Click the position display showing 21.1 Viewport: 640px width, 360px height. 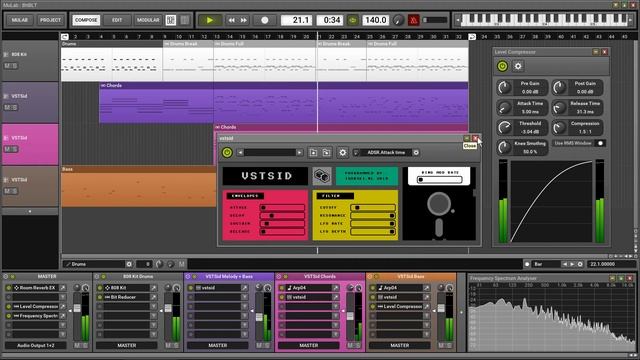tap(297, 20)
